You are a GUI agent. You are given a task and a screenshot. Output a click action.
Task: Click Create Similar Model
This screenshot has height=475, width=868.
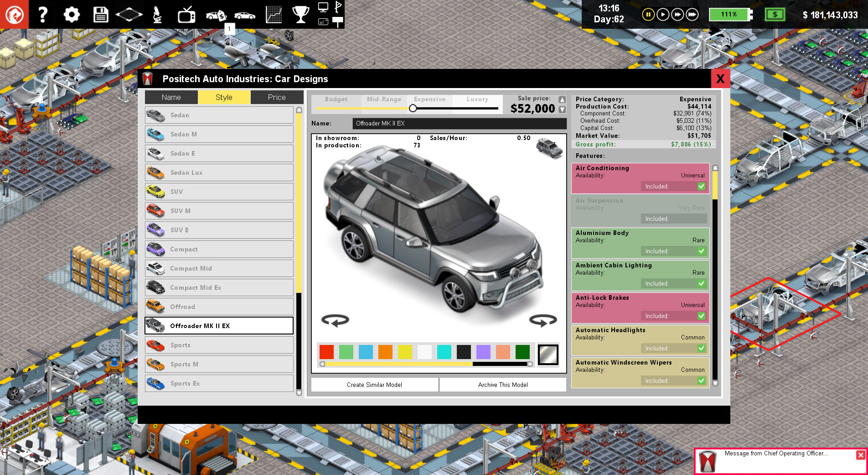[374, 385]
